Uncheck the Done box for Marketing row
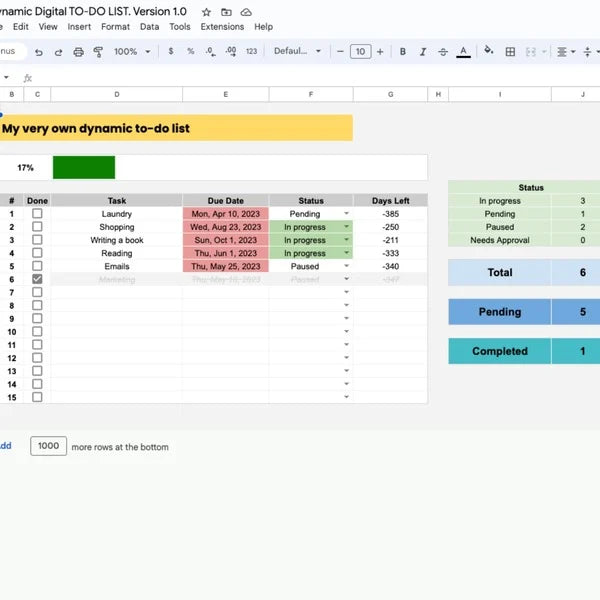This screenshot has width=600, height=600. (37, 280)
